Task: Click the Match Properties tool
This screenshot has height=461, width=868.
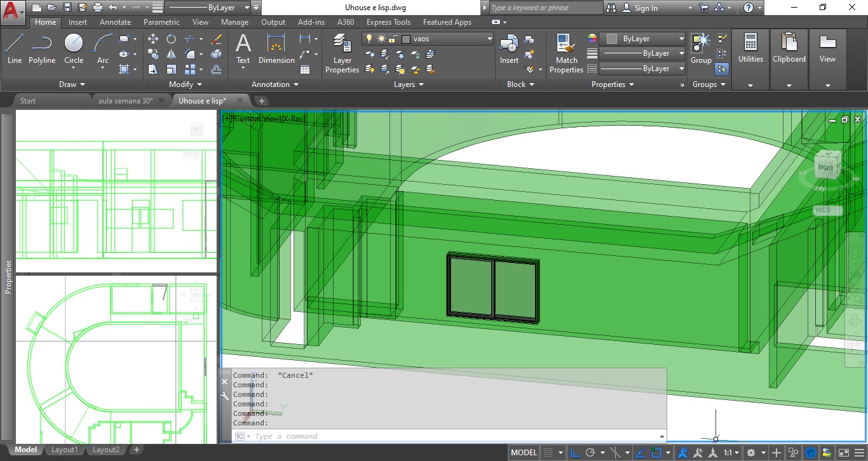Action: tap(566, 53)
